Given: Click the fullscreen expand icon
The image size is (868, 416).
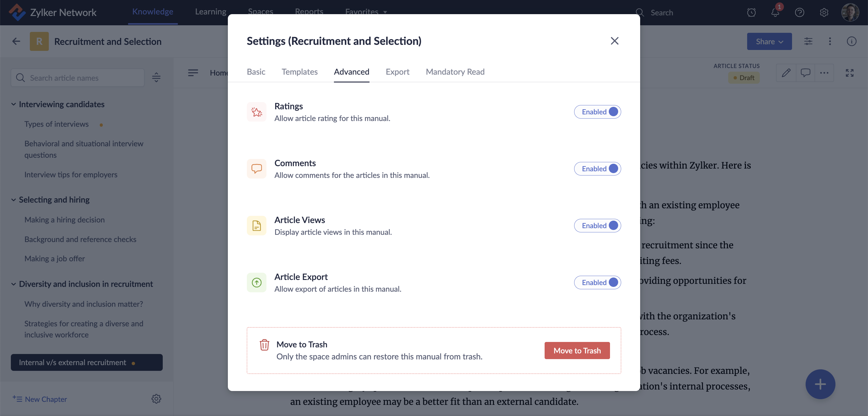Looking at the screenshot, I should [x=849, y=73].
